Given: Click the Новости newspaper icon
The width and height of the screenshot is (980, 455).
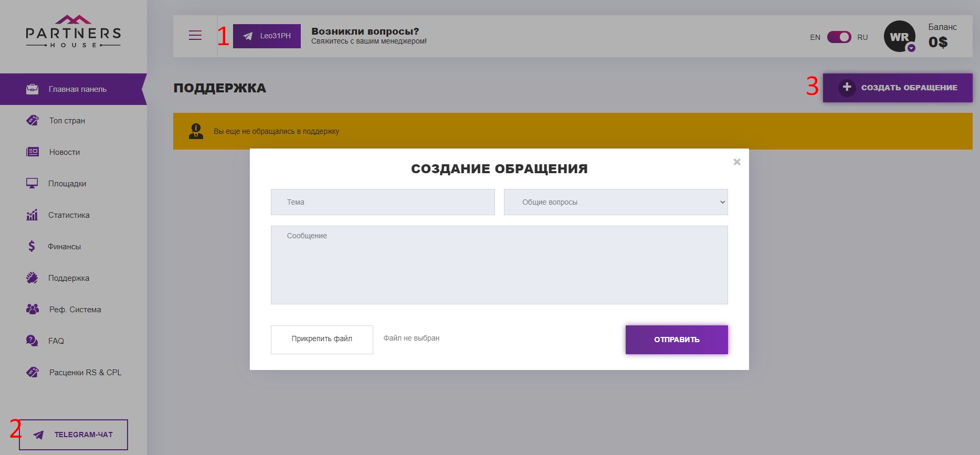Looking at the screenshot, I should (x=32, y=152).
